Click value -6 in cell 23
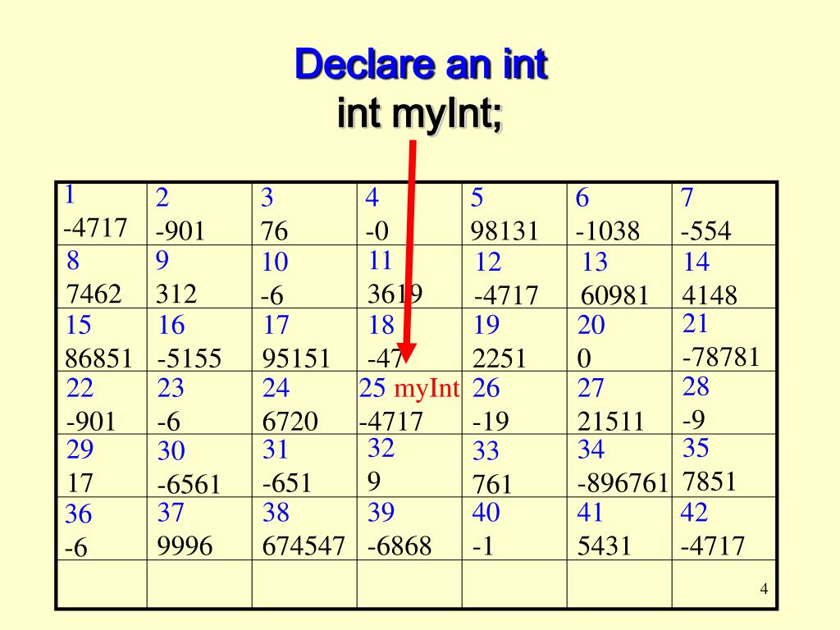840x630 pixels. (x=168, y=422)
